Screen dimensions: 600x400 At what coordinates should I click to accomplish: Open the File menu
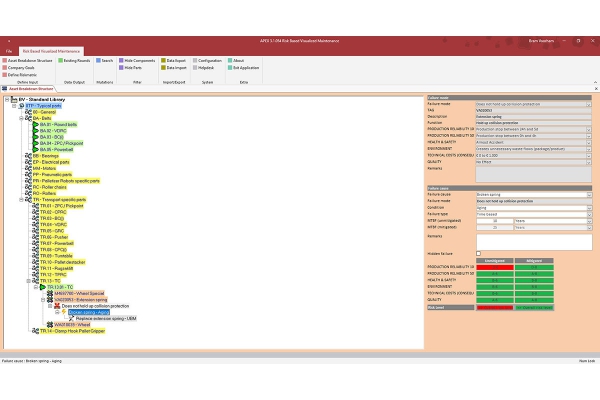(9, 51)
